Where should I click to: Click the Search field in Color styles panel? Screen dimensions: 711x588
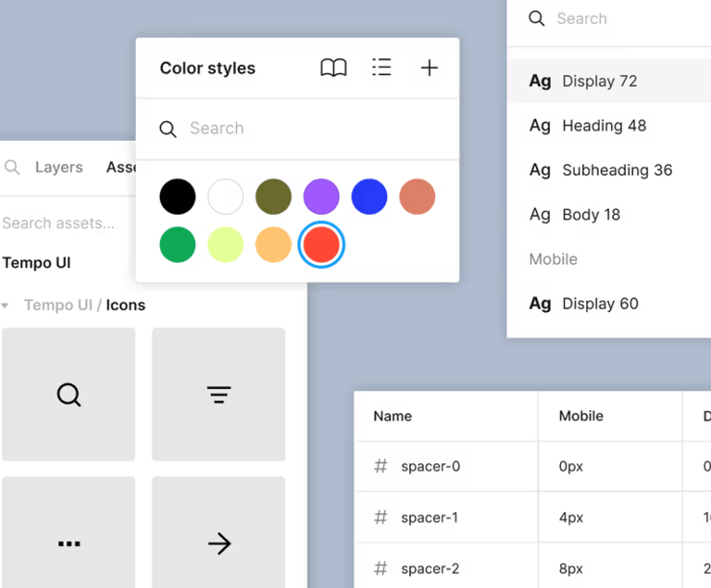coord(297,129)
